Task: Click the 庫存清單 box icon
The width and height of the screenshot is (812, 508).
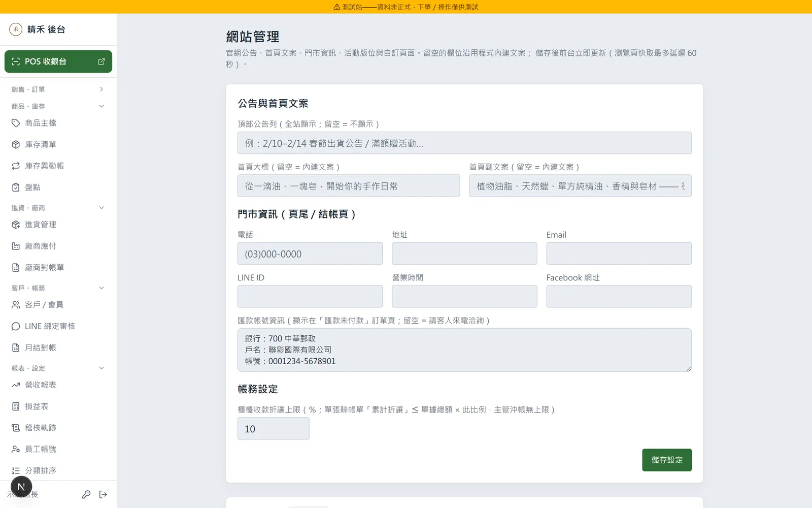Action: coord(16,144)
